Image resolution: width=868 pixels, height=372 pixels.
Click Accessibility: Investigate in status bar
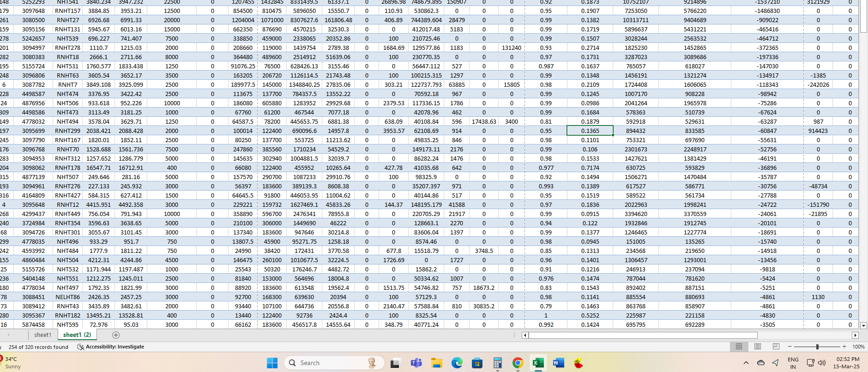pyautogui.click(x=111, y=347)
